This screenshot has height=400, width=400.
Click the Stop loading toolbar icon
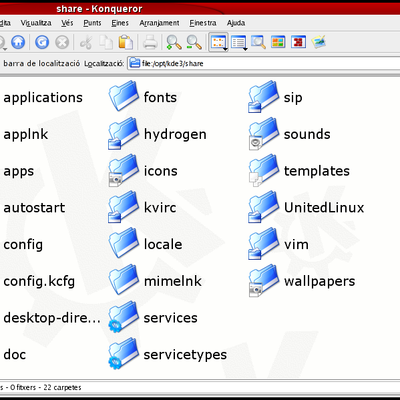(62, 42)
